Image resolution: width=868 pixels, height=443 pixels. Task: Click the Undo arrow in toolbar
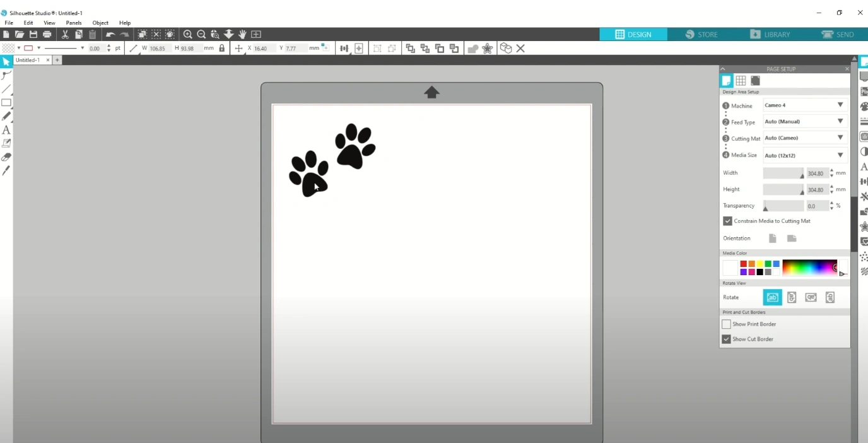[x=110, y=34]
